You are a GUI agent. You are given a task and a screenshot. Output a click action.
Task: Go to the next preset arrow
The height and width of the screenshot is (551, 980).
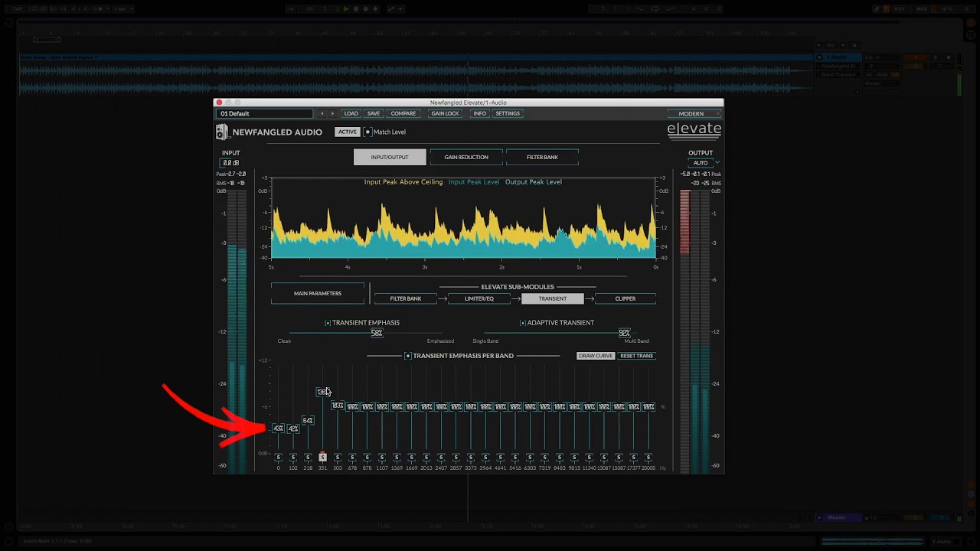332,113
